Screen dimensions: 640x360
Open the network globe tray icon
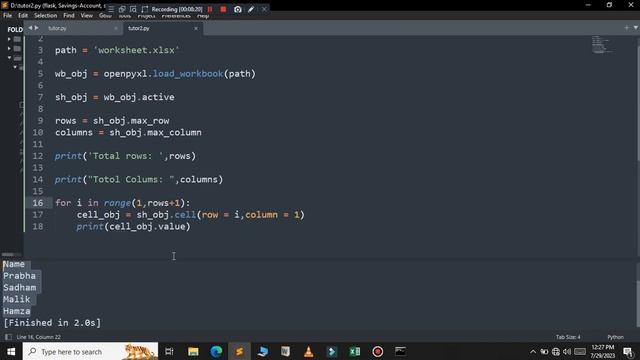point(556,352)
